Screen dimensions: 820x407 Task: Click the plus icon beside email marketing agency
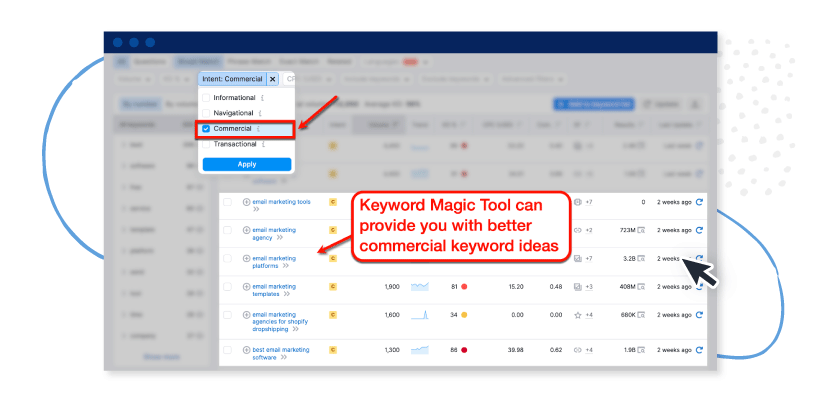(246, 230)
